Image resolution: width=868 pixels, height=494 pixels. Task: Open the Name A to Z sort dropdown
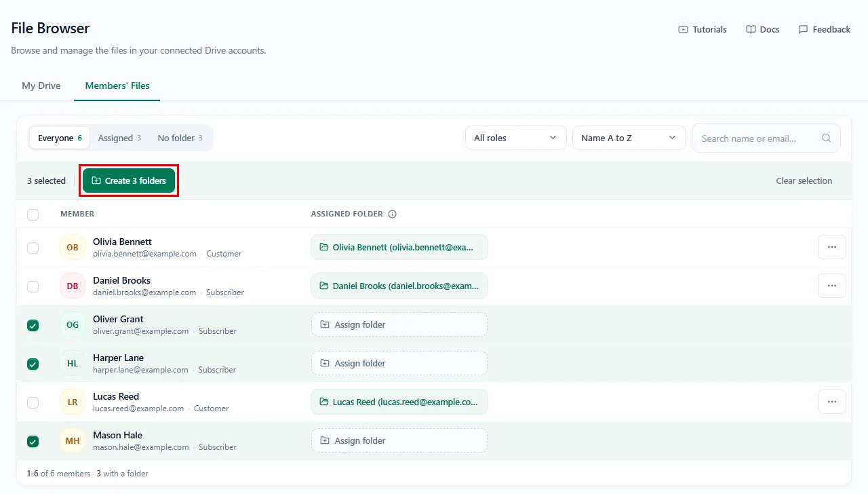(629, 138)
